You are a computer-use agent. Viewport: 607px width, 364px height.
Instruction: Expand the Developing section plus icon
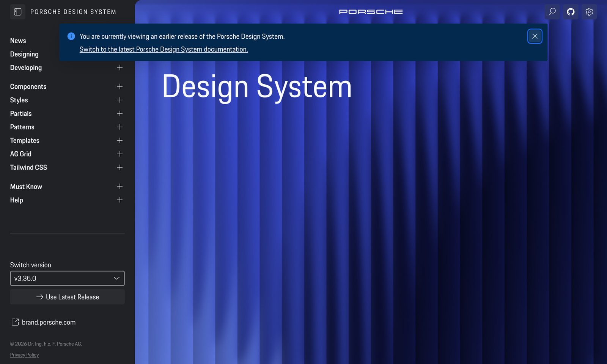tap(120, 67)
